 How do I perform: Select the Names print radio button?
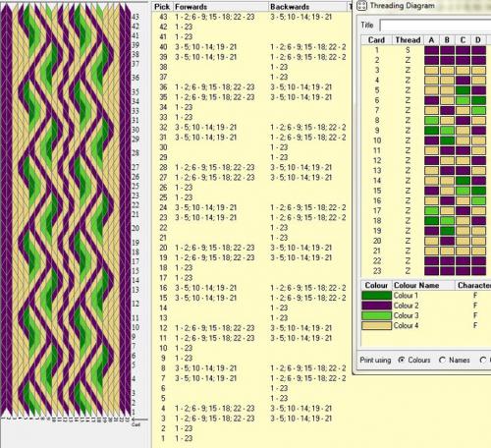tap(442, 360)
